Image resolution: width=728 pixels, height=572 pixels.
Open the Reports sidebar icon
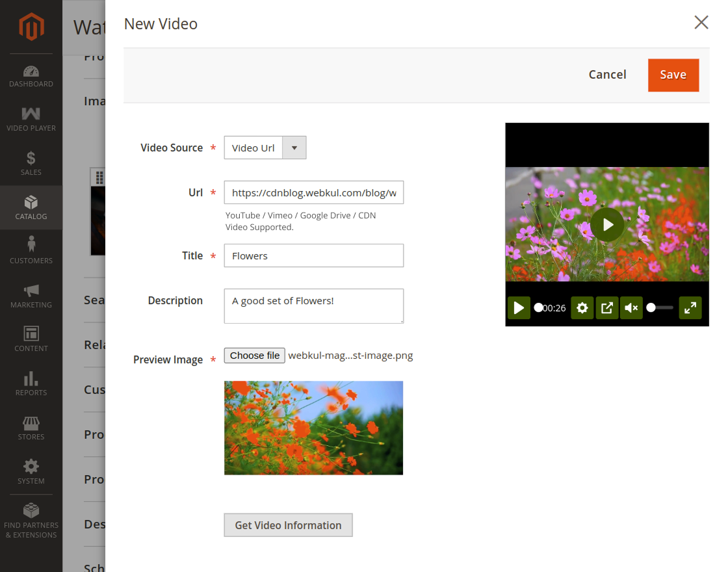[31, 383]
